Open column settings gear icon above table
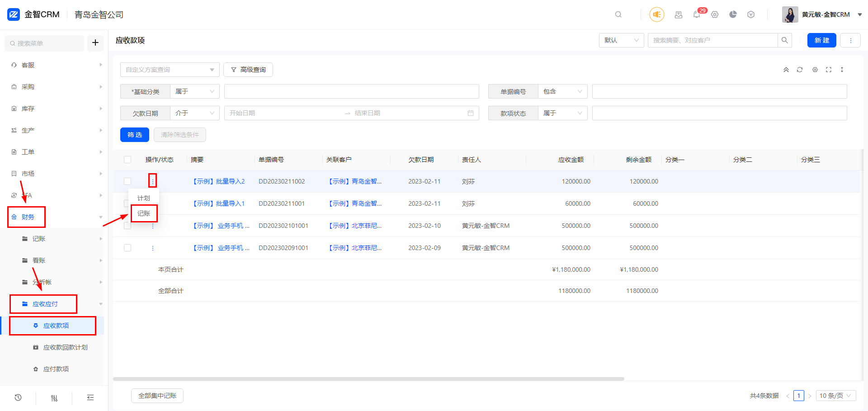 coord(815,70)
